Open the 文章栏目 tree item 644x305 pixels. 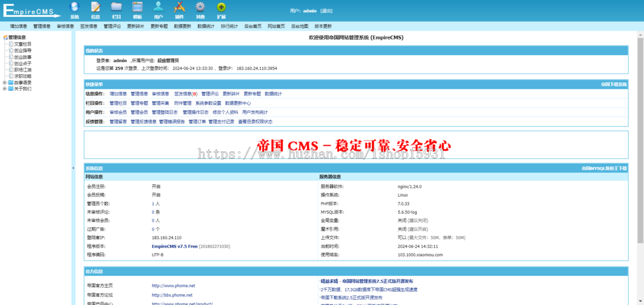point(23,44)
